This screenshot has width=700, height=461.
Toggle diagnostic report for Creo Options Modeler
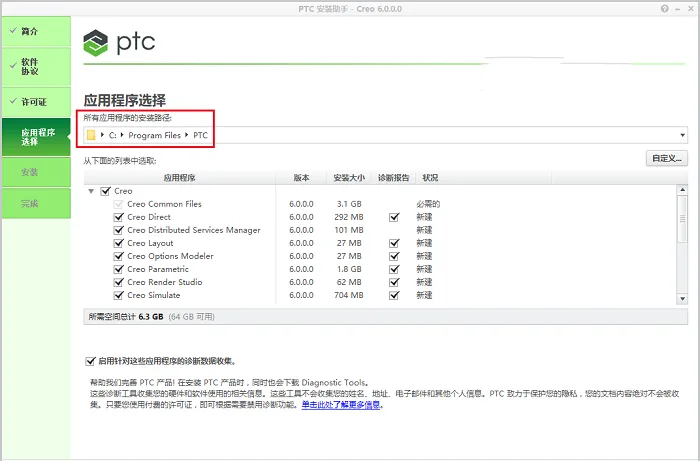click(394, 256)
